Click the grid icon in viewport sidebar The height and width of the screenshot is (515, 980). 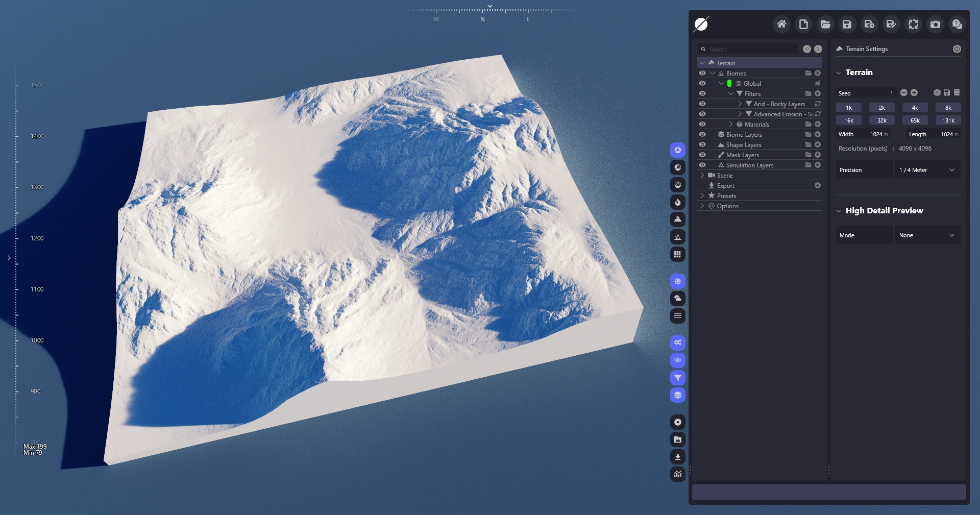click(677, 254)
